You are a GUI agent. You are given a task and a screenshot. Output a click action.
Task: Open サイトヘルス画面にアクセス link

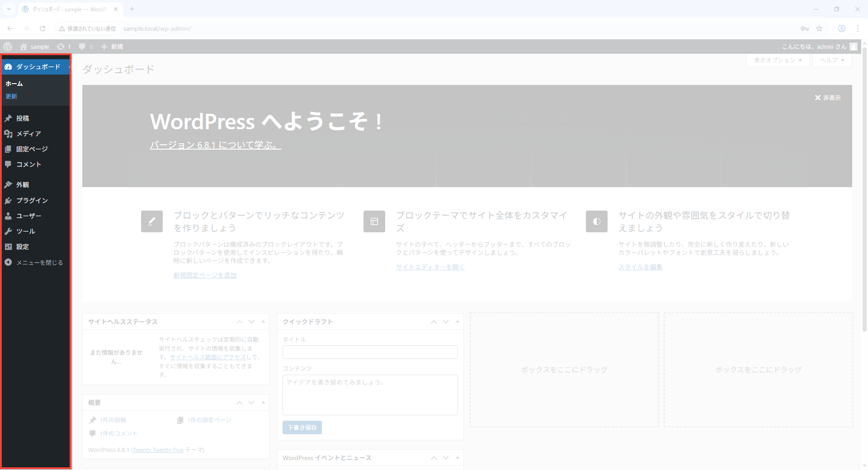coord(208,357)
